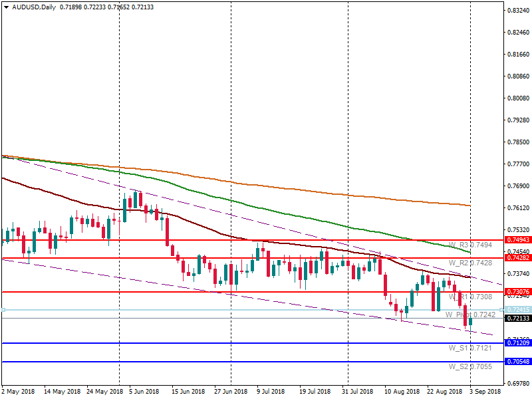Viewport: 532px width, 399px height.
Task: Click the 5 Jun 2018 date label
Action: click(x=144, y=392)
